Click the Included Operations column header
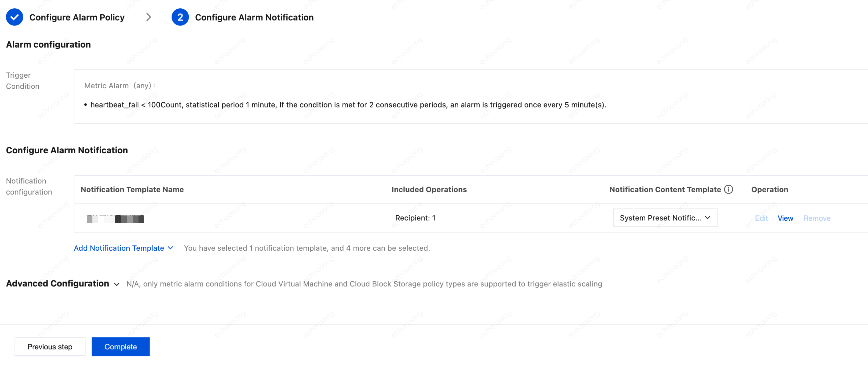Image resolution: width=868 pixels, height=367 pixels. (429, 190)
